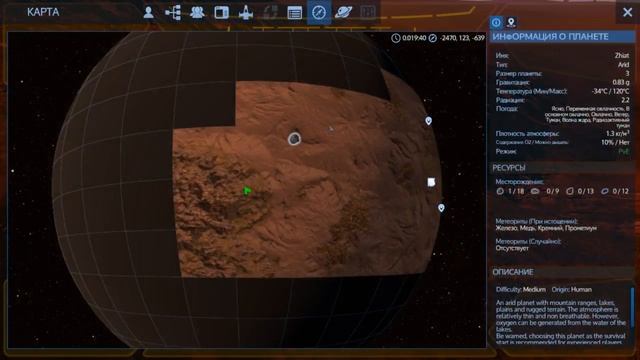
Task: Click the РЕСУРСЫ section header
Action: click(563, 168)
